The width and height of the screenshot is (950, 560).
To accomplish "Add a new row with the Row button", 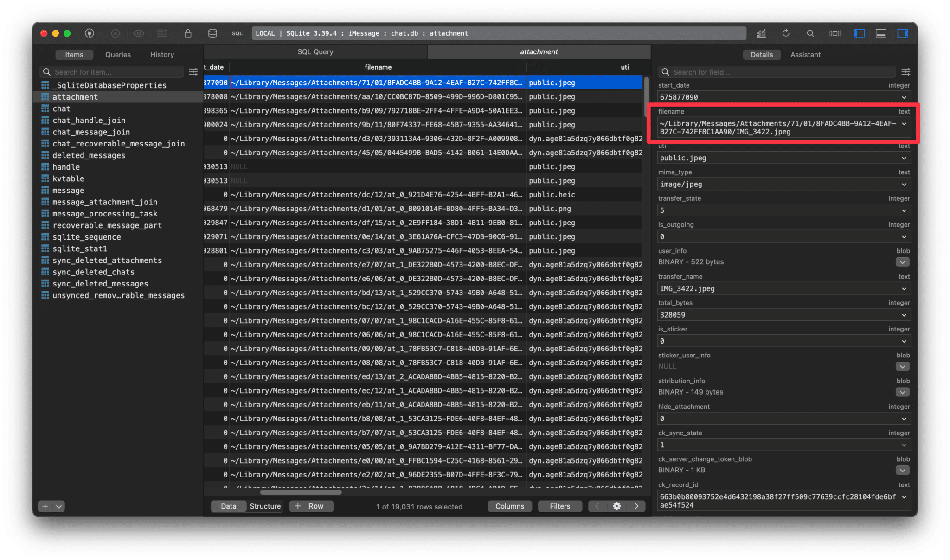I will coord(311,506).
